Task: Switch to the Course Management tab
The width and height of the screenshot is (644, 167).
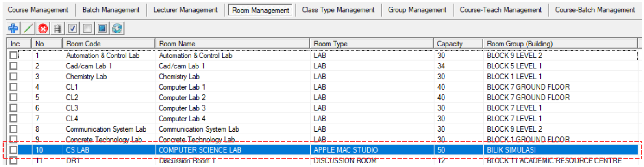Action: pyautogui.click(x=38, y=10)
